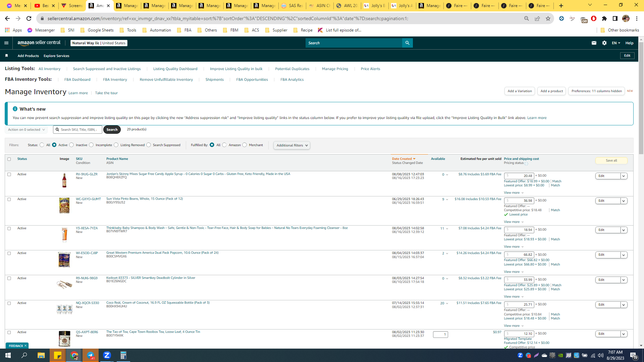Check the select-all products checkbox
The height and width of the screenshot is (362, 644).
pyautogui.click(x=9, y=159)
